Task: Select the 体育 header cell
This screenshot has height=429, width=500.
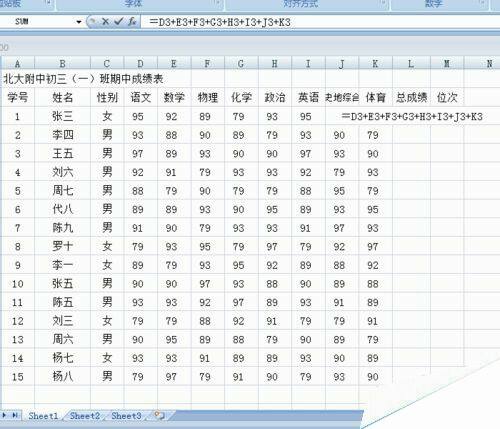Action: (376, 97)
